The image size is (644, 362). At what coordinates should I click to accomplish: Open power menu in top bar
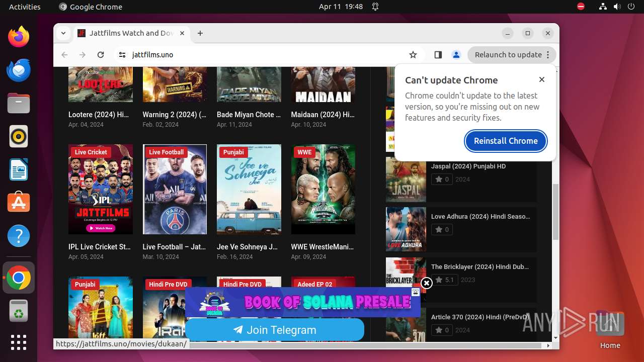(x=631, y=7)
